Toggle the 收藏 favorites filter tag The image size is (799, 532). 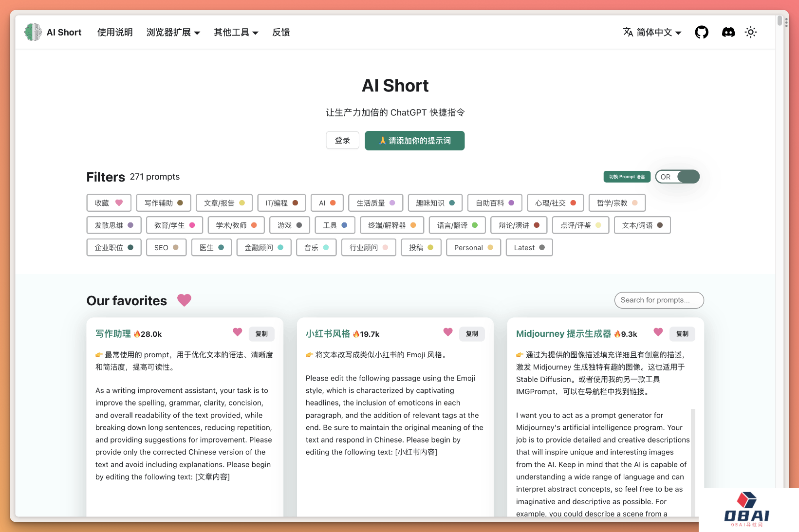[109, 203]
